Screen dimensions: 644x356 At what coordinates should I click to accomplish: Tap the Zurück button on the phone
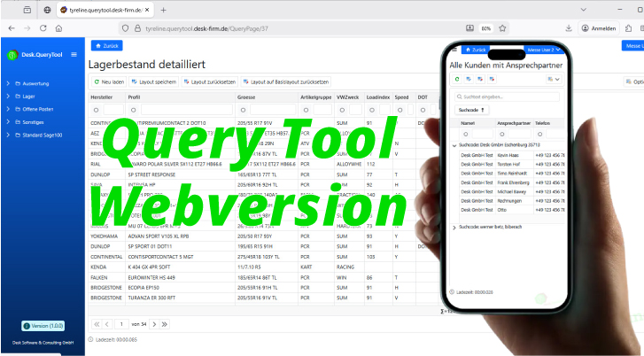click(476, 50)
